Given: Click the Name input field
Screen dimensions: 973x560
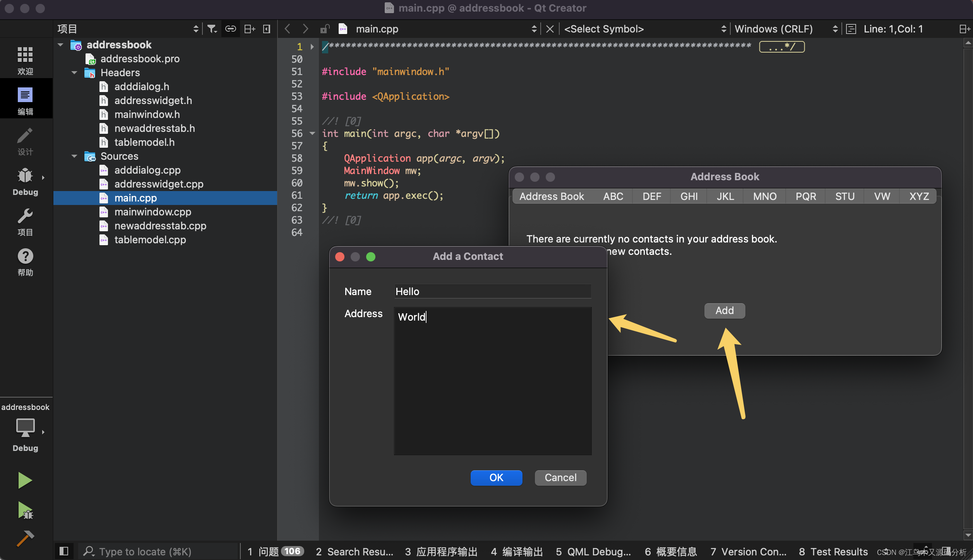Looking at the screenshot, I should tap(492, 292).
